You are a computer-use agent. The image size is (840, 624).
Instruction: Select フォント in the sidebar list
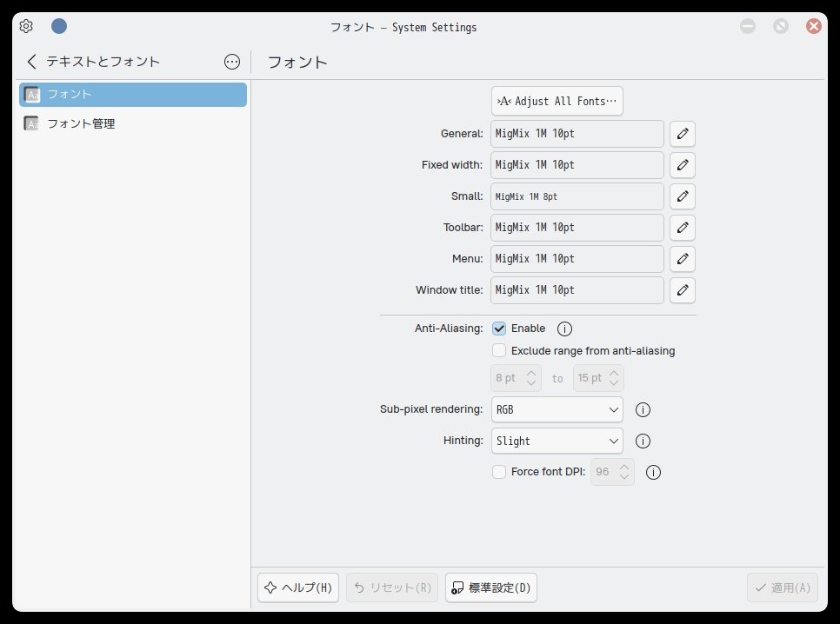point(132,94)
